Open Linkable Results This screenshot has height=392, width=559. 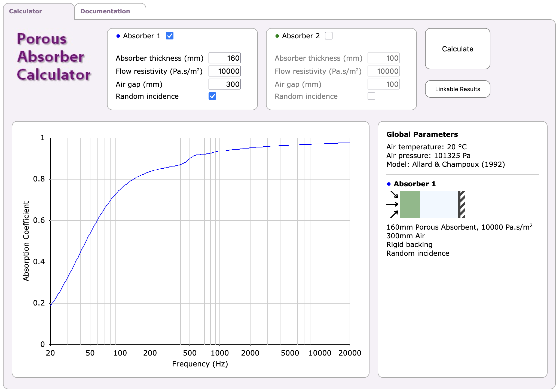click(457, 89)
